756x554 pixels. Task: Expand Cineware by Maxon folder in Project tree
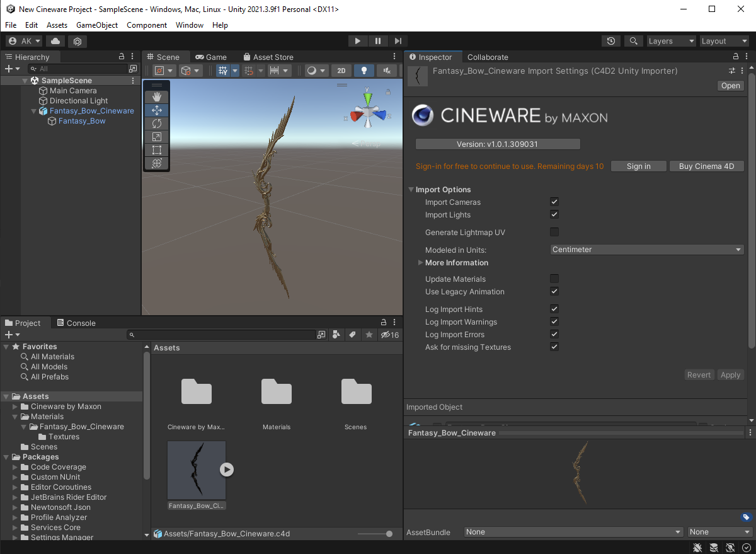pos(16,407)
